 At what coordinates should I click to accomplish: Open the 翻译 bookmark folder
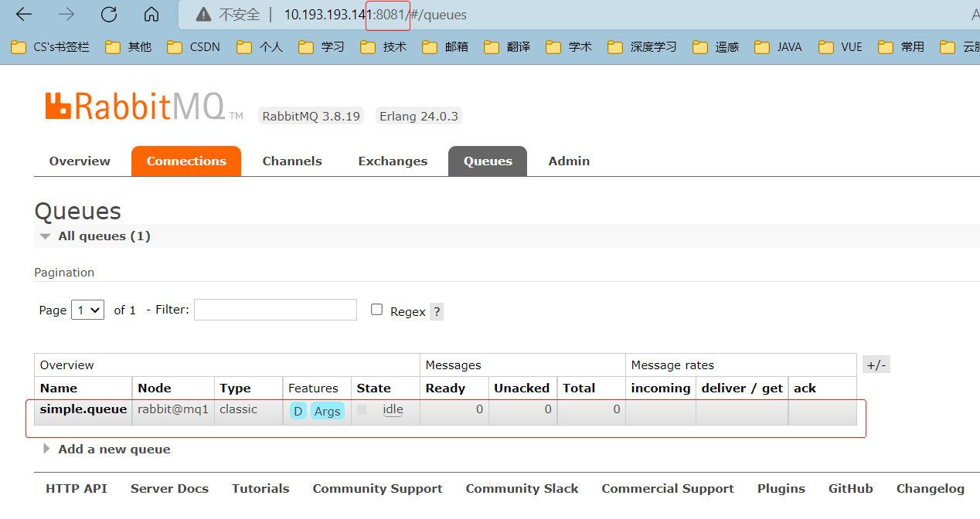point(507,47)
